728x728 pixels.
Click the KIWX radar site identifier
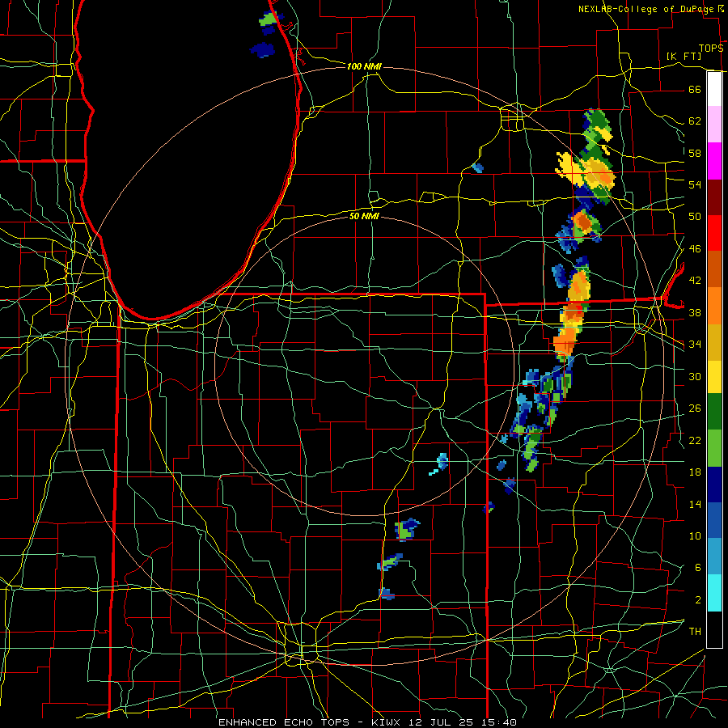coord(387,722)
